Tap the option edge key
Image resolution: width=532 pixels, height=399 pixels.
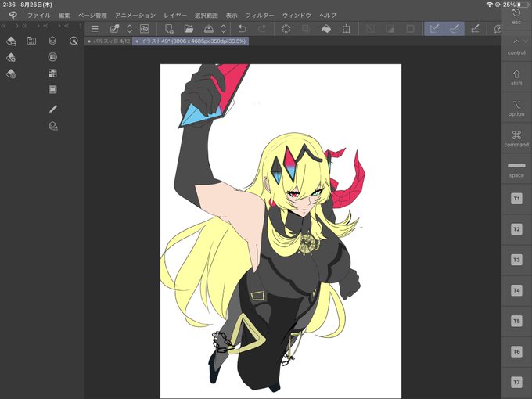[x=516, y=108]
